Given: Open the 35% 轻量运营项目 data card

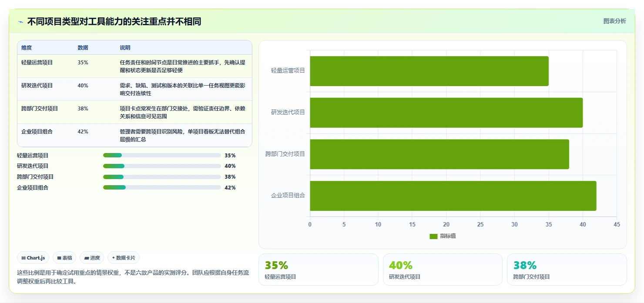Looking at the screenshot, I should coord(319,270).
